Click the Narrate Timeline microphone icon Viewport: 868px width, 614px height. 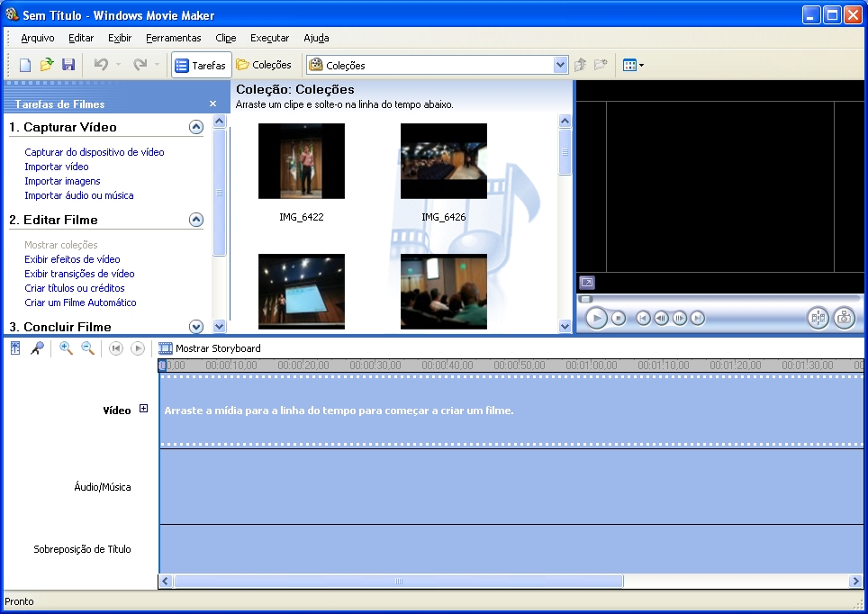pos(38,348)
